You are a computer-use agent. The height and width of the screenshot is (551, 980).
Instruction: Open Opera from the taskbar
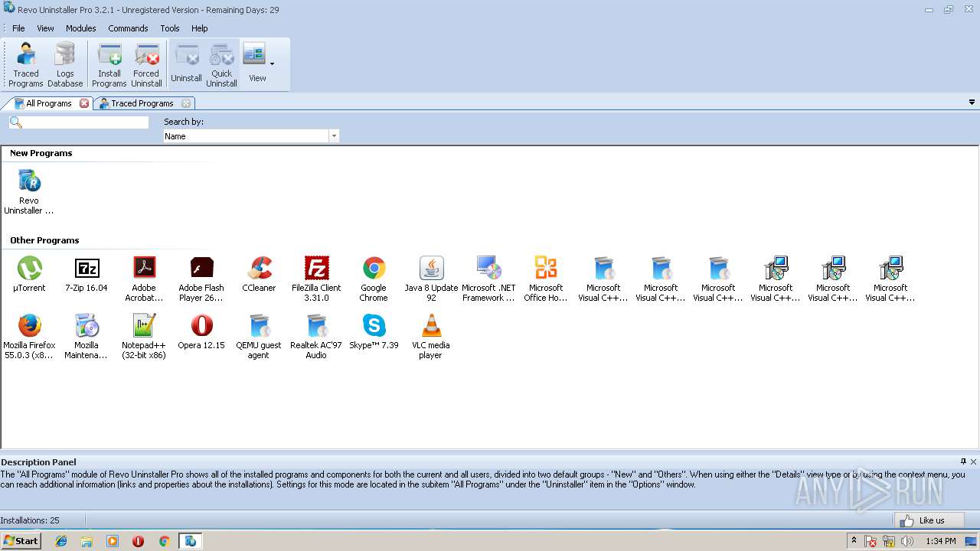[139, 541]
